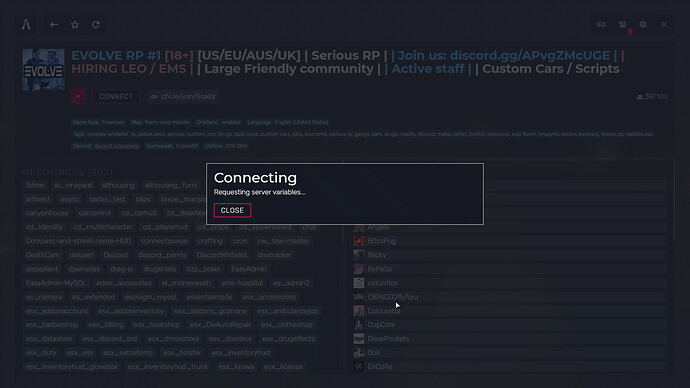This screenshot has height=388, width=690.
Task: Click the back arrow in the top bar
Action: pyautogui.click(x=54, y=25)
